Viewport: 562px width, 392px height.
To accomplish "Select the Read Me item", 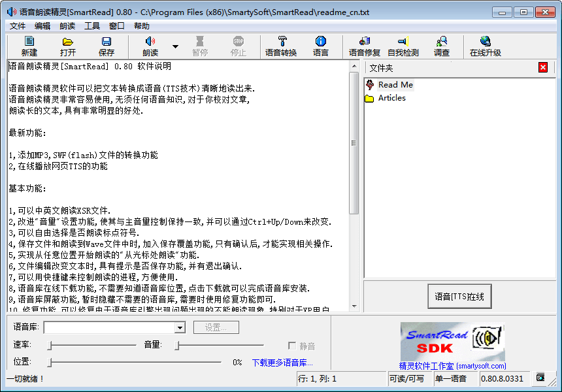I will (395, 85).
